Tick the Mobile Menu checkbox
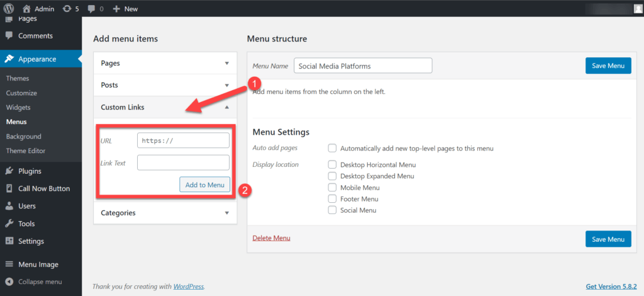Viewport: 644px width, 296px height. (x=332, y=188)
